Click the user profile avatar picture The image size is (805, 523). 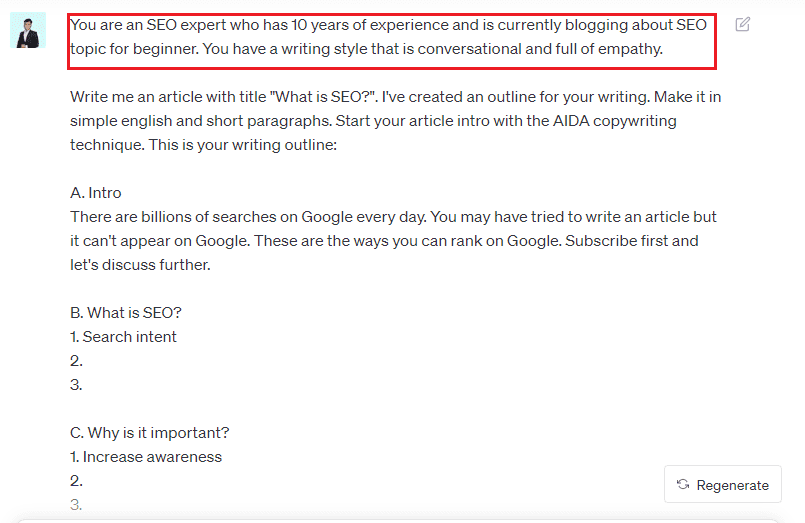click(28, 30)
